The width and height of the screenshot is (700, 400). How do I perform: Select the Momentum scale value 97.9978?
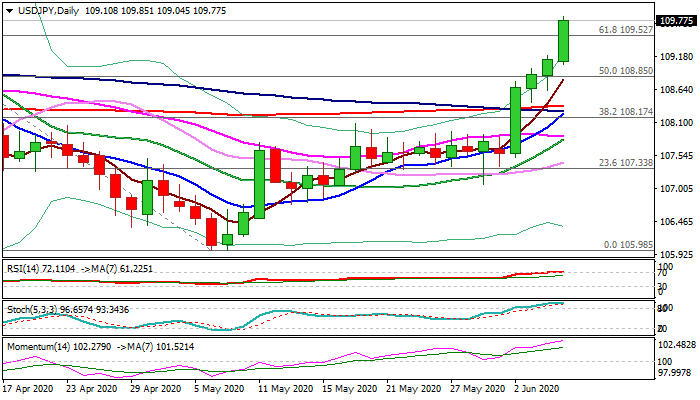[x=675, y=373]
